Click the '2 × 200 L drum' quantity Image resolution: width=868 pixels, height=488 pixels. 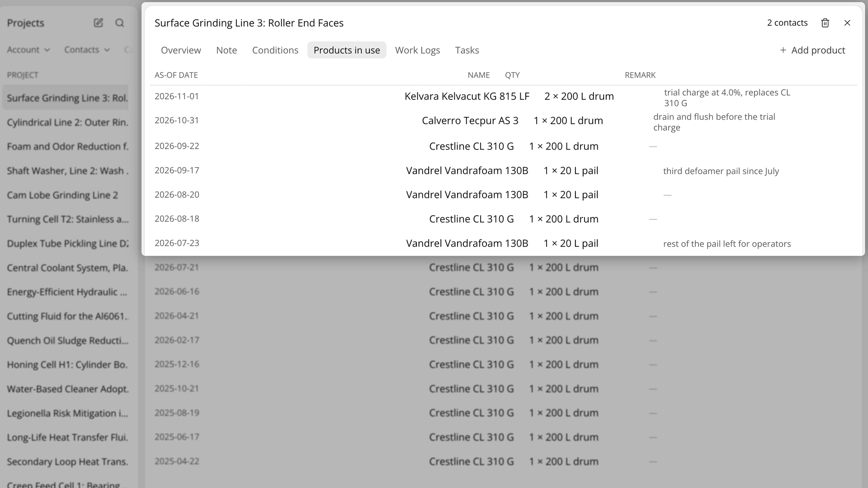[x=579, y=96]
